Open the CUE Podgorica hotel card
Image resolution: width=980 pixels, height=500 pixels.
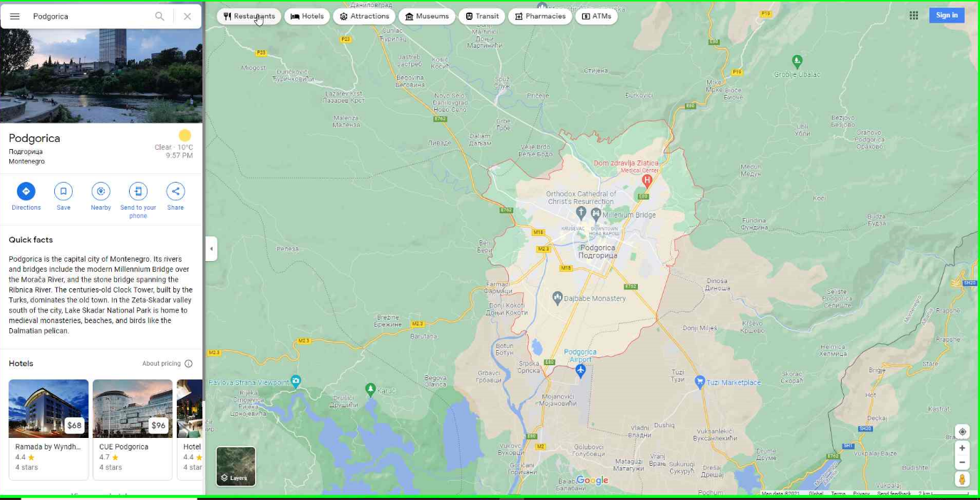coord(133,429)
